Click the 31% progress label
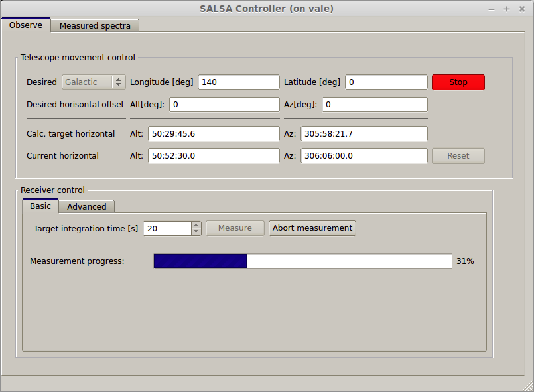The height and width of the screenshot is (392, 534). point(465,261)
